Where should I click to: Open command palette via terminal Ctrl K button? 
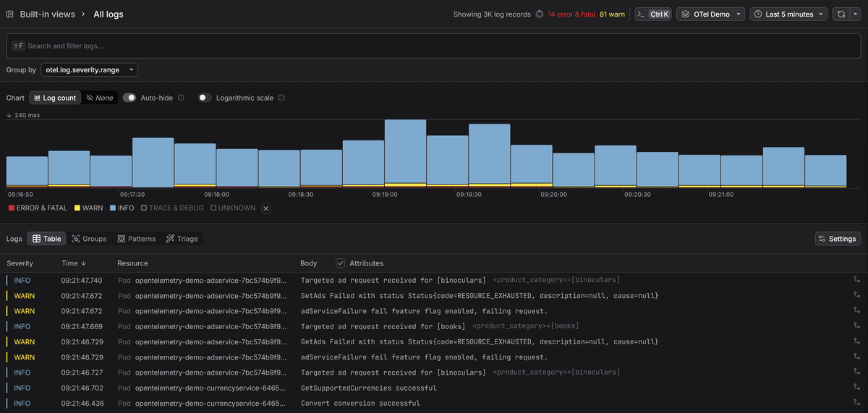[653, 14]
